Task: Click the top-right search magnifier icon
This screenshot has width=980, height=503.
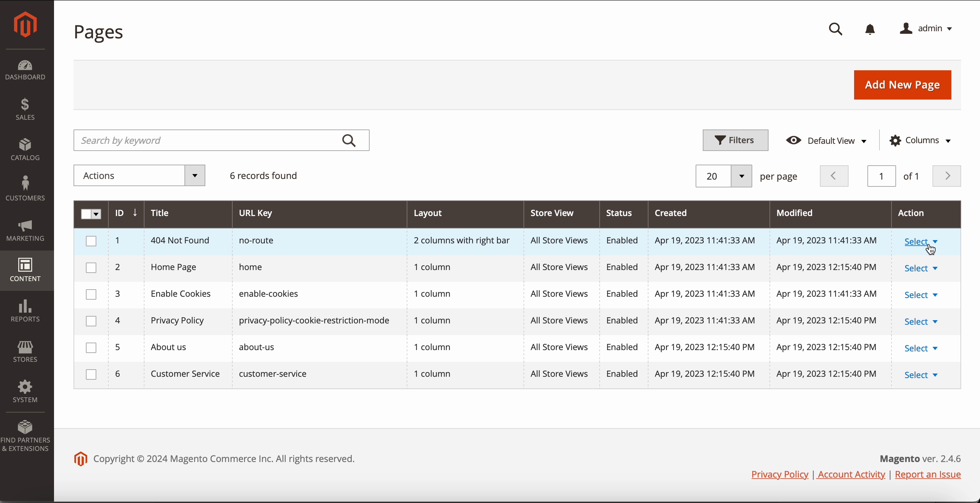Action: tap(836, 29)
